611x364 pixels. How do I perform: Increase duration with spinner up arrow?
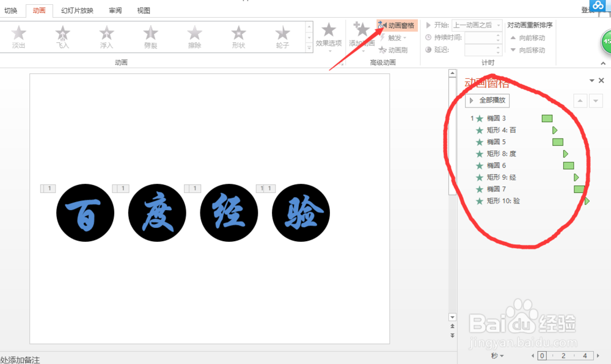pos(498,35)
